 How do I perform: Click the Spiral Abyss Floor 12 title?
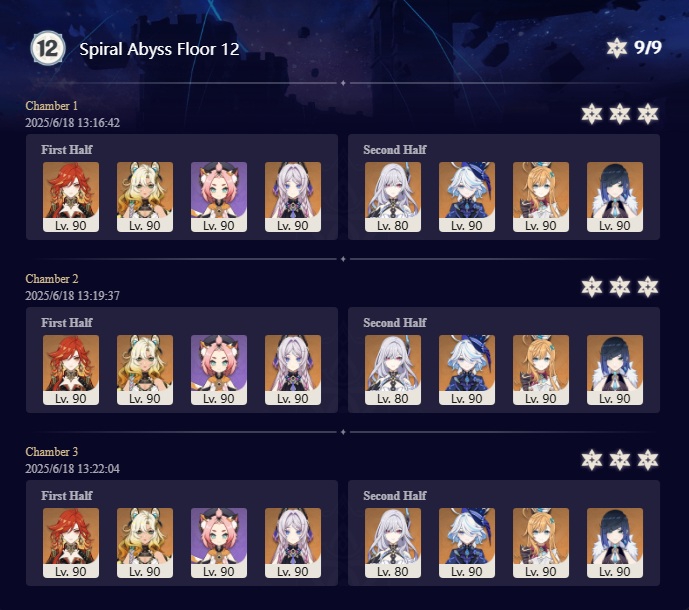tap(159, 49)
